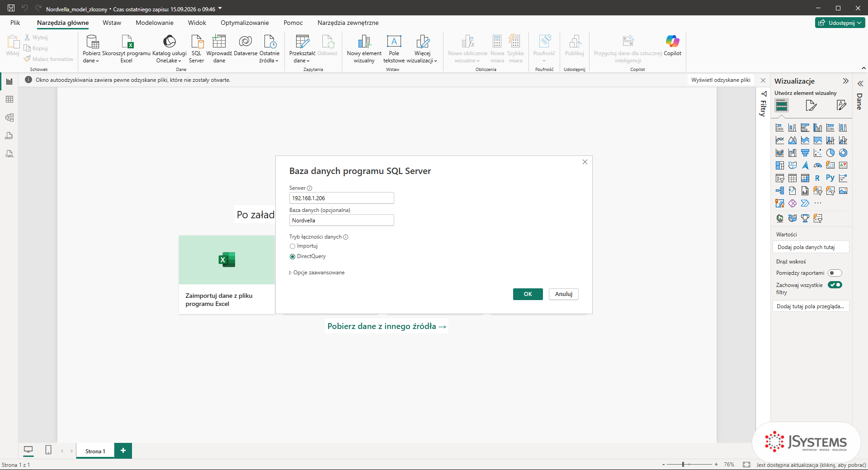The height and width of the screenshot is (470, 868).
Task: Open the model view in left sidebar
Action: (9, 117)
